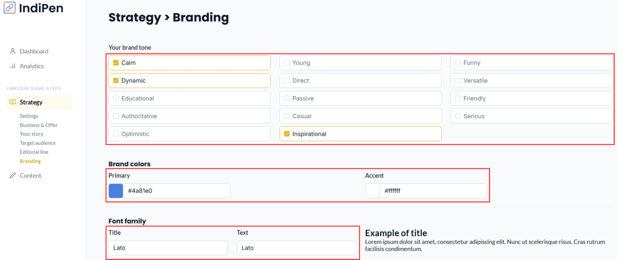644x260 pixels.
Task: Click the Strategy book icon
Action: pyautogui.click(x=13, y=102)
